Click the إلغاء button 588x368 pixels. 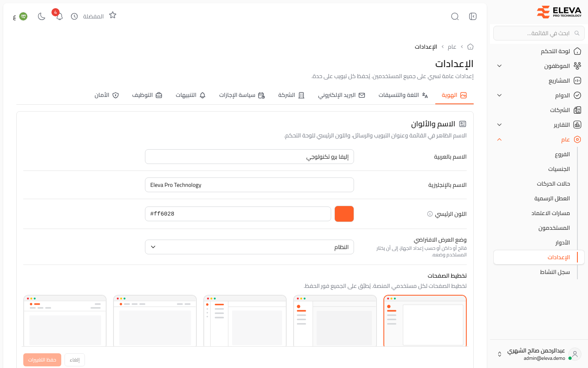pyautogui.click(x=75, y=360)
